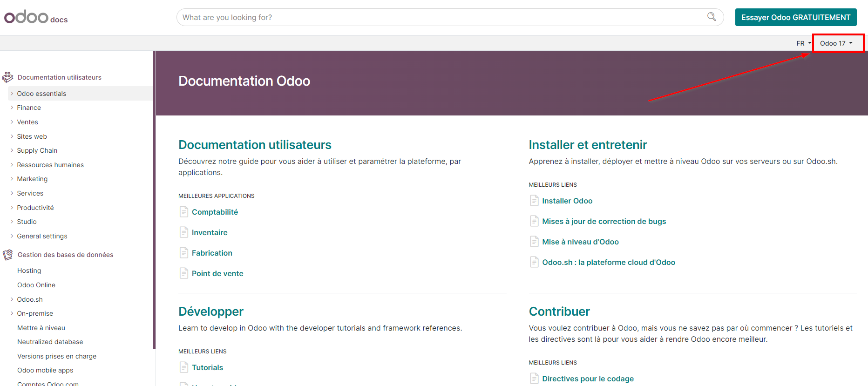Click document icon beside Mises à jour de correction
This screenshot has height=386, width=868.
pyautogui.click(x=534, y=221)
